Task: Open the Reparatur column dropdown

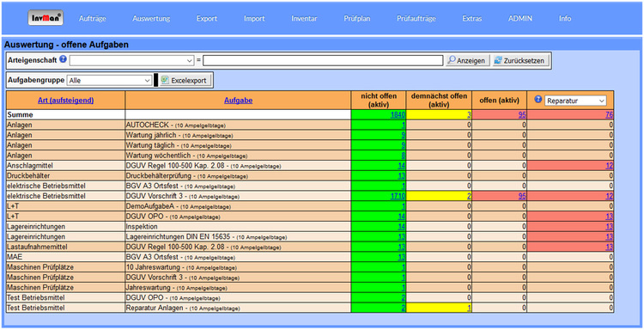Action: click(x=575, y=101)
